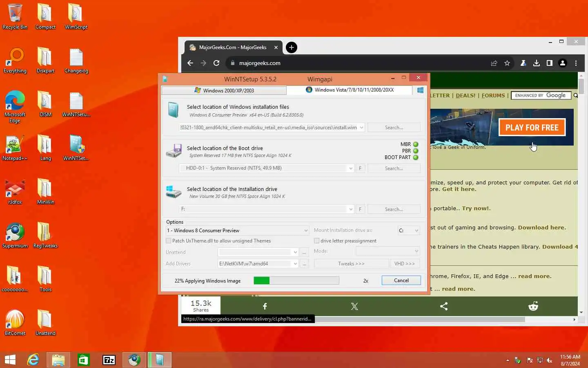
Task: Open the MinWin folder icon
Action: 45,192
